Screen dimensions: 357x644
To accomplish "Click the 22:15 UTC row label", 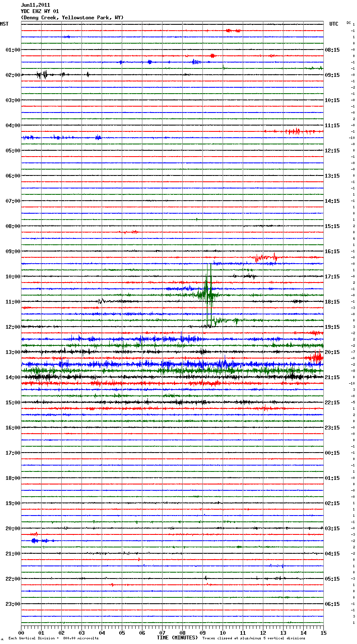I will [x=332, y=402].
